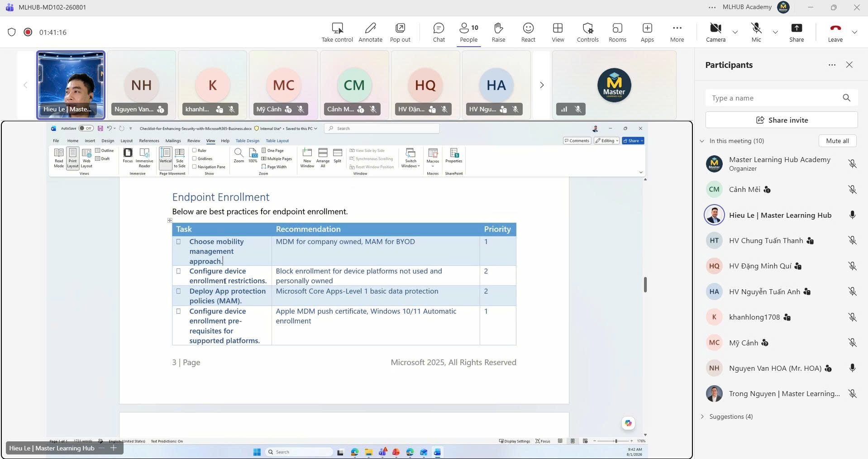This screenshot has width=868, height=459.
Task: Click mic icon for Cảnh Mềi
Action: [x=852, y=190]
